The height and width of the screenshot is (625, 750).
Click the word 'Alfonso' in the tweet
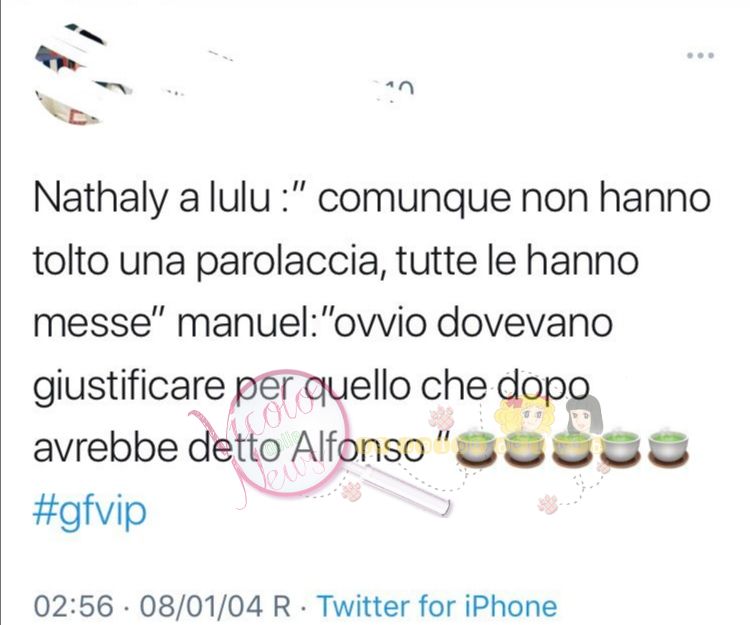click(x=357, y=448)
